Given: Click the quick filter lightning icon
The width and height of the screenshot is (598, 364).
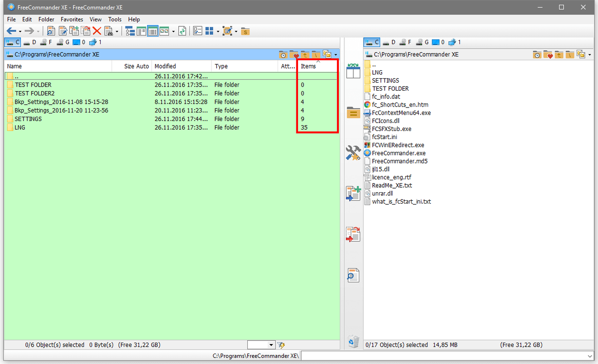Looking at the screenshot, I should 281,345.
